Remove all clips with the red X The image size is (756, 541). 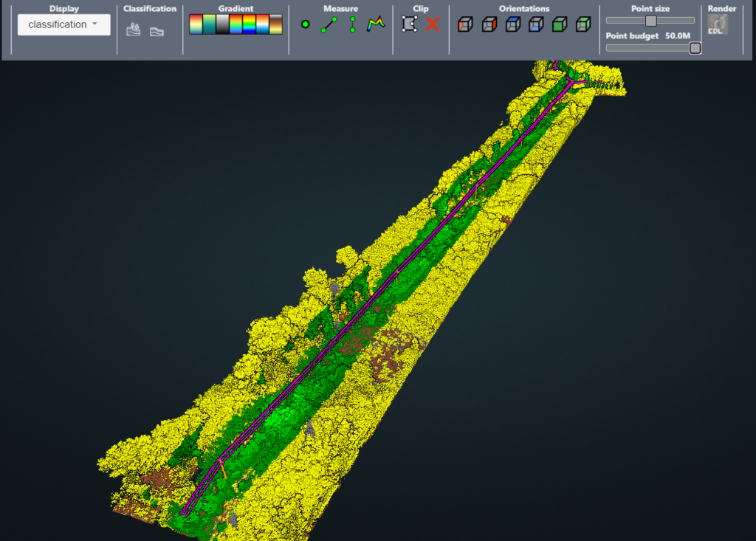[432, 25]
